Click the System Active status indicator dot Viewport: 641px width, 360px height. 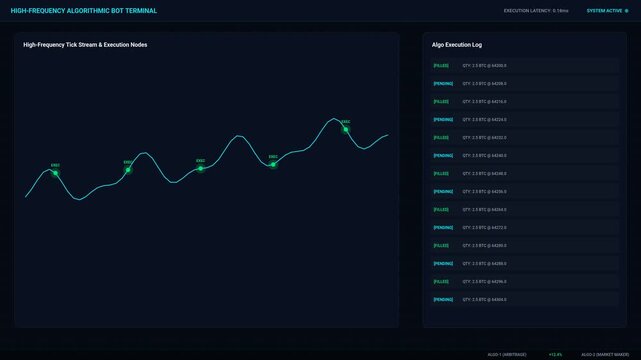[626, 11]
